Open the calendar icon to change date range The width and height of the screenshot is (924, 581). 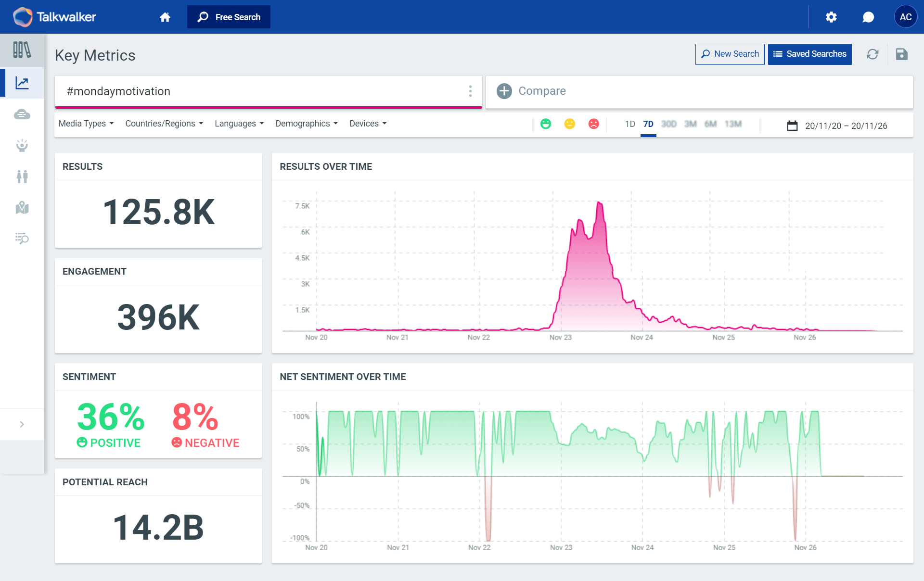tap(793, 126)
